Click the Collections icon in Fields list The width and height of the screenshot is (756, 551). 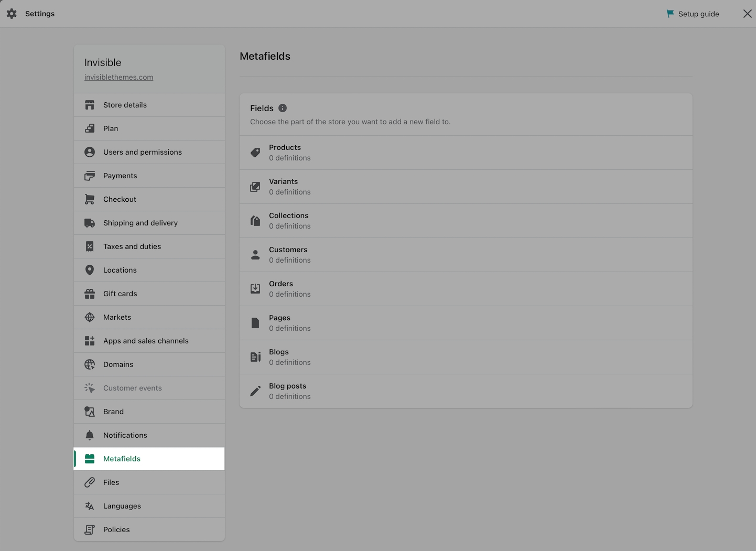click(x=255, y=221)
